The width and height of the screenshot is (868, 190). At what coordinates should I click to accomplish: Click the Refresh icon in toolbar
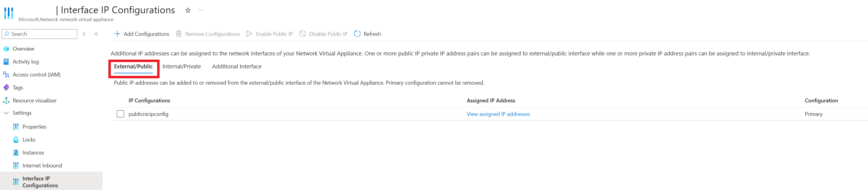(357, 34)
